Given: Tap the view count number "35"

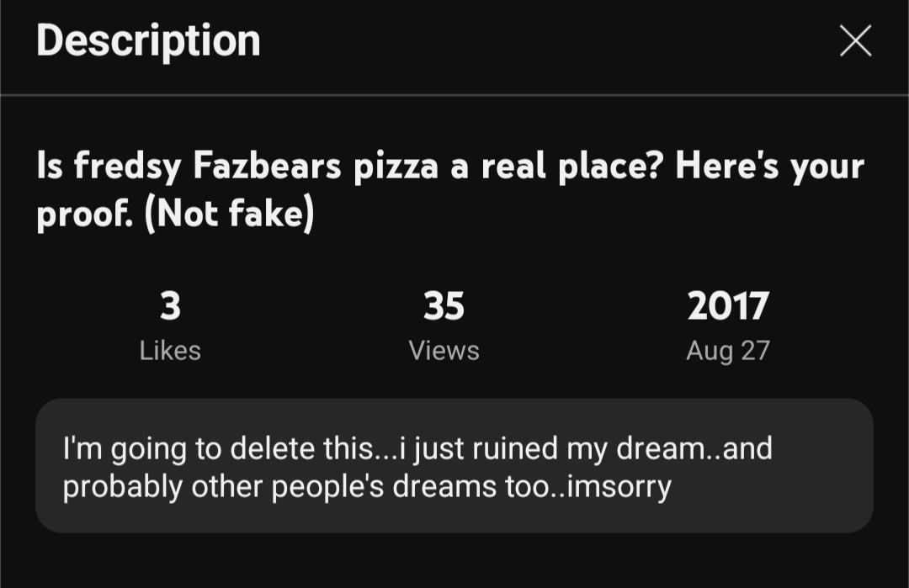Looking at the screenshot, I should (x=444, y=306).
